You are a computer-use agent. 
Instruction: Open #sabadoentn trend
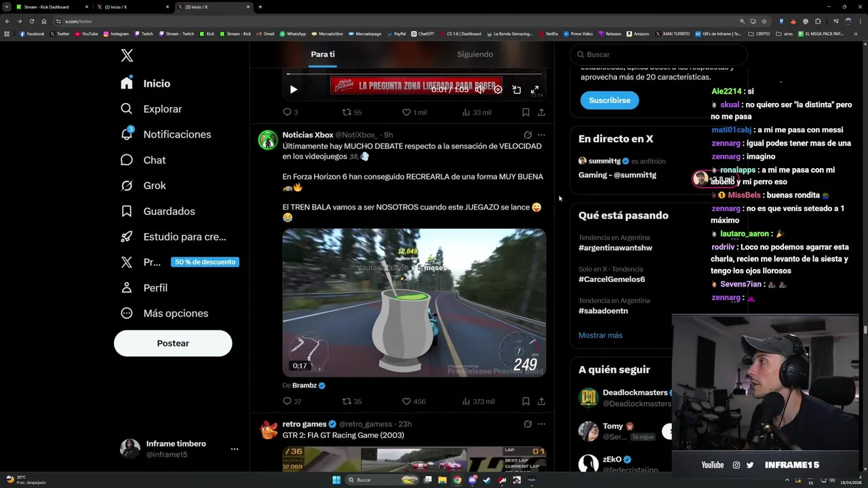tap(603, 310)
